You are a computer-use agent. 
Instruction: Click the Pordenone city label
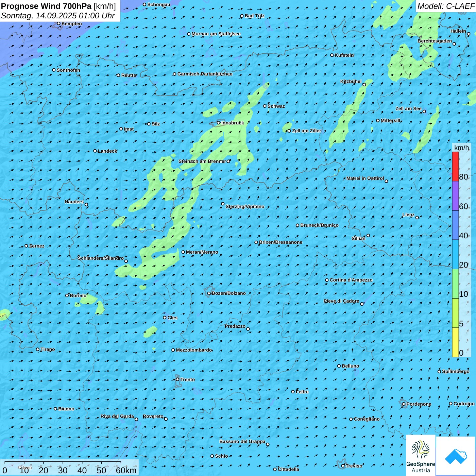pyautogui.click(x=419, y=404)
